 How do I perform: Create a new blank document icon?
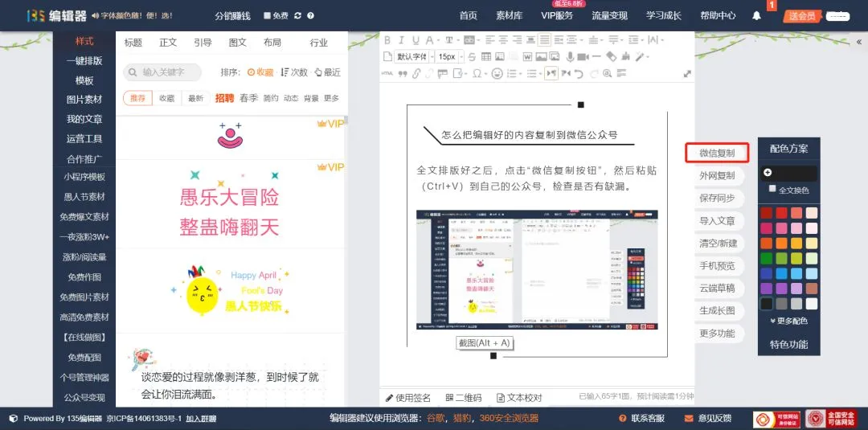(388, 56)
